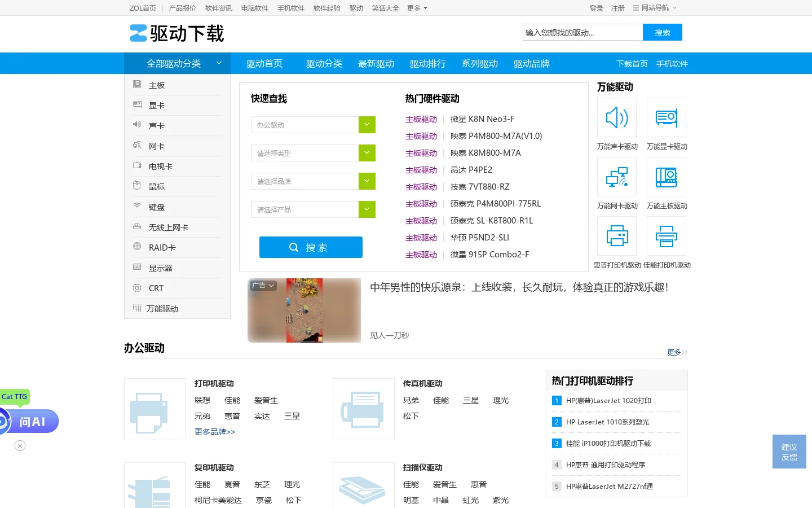This screenshot has width=812, height=508.
Task: Open the 最新驱动 tab
Action: click(x=376, y=64)
